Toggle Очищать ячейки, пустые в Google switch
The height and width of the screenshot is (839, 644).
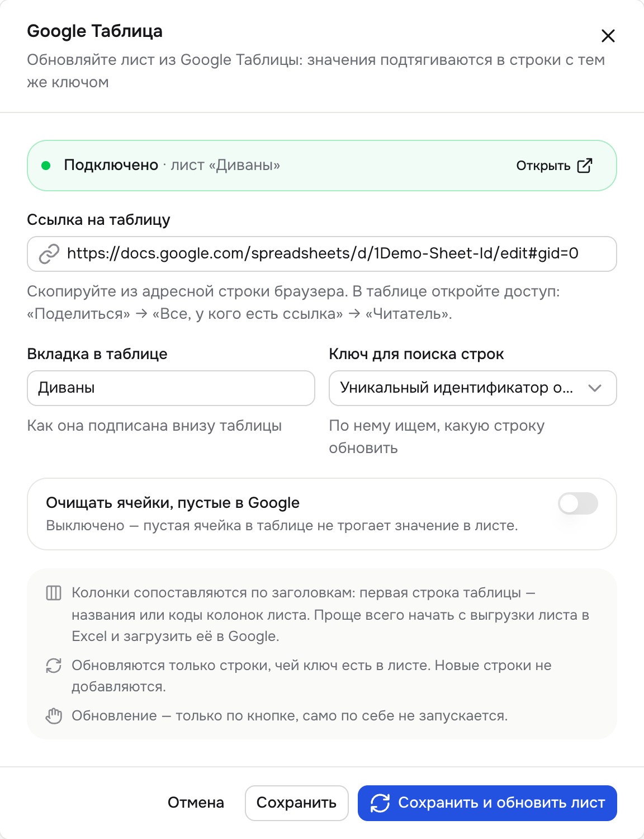tap(578, 503)
